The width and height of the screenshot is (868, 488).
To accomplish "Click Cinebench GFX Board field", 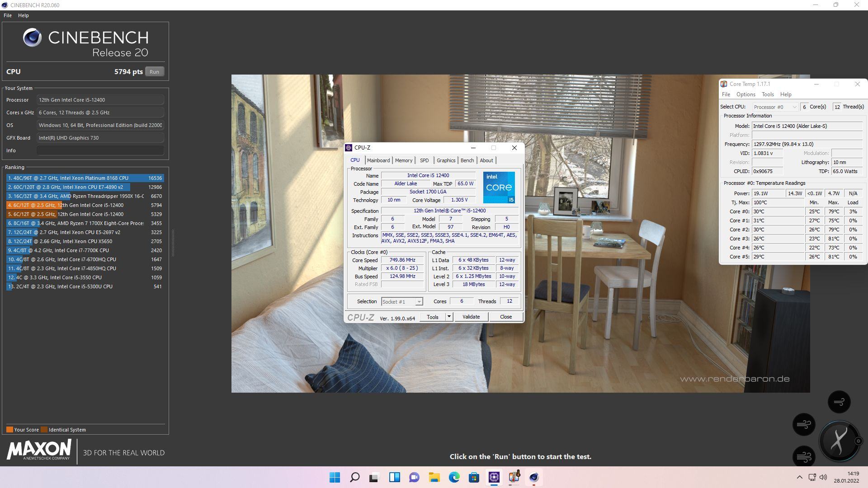I will (100, 138).
